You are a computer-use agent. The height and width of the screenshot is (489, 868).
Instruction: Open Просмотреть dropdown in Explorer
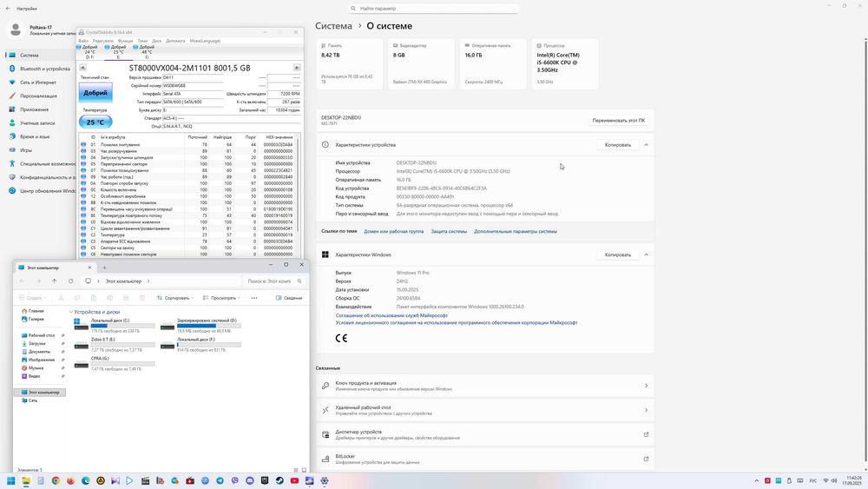(x=220, y=298)
